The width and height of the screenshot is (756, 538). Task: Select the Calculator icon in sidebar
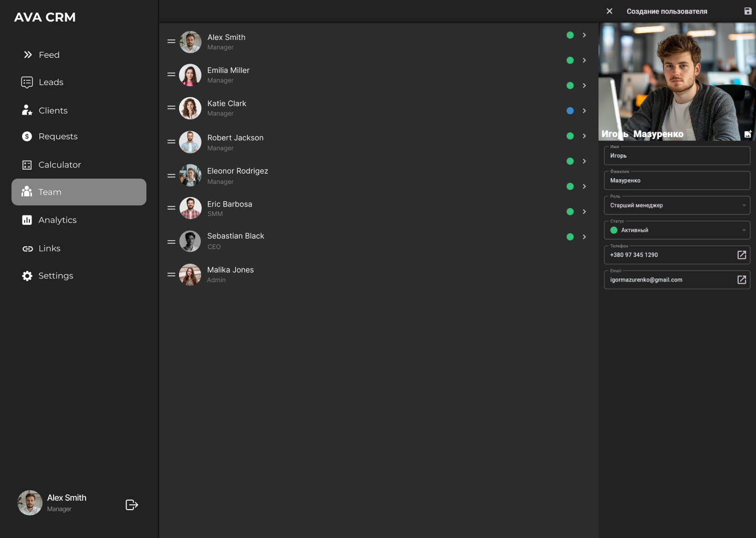click(27, 164)
